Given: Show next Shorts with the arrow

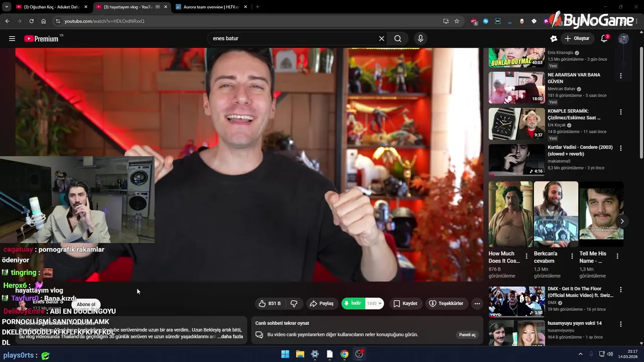Looking at the screenshot, I should click(622, 221).
